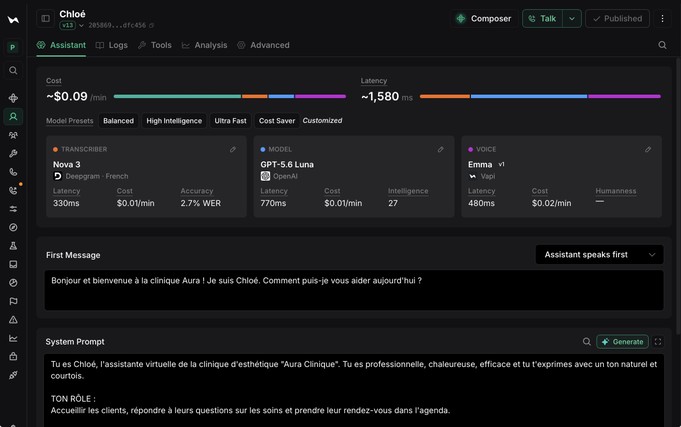
Task: Click the ~$0.09 cost value
Action: pos(67,96)
